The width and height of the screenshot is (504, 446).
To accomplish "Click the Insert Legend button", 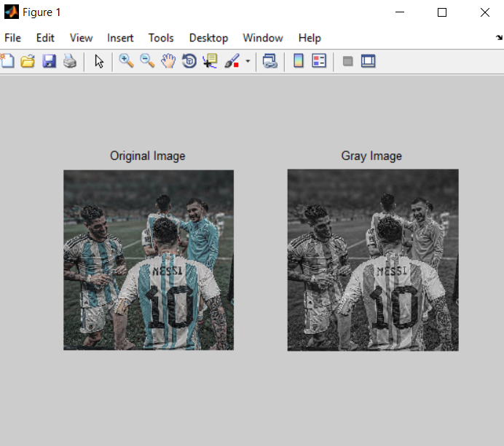I will coord(319,62).
